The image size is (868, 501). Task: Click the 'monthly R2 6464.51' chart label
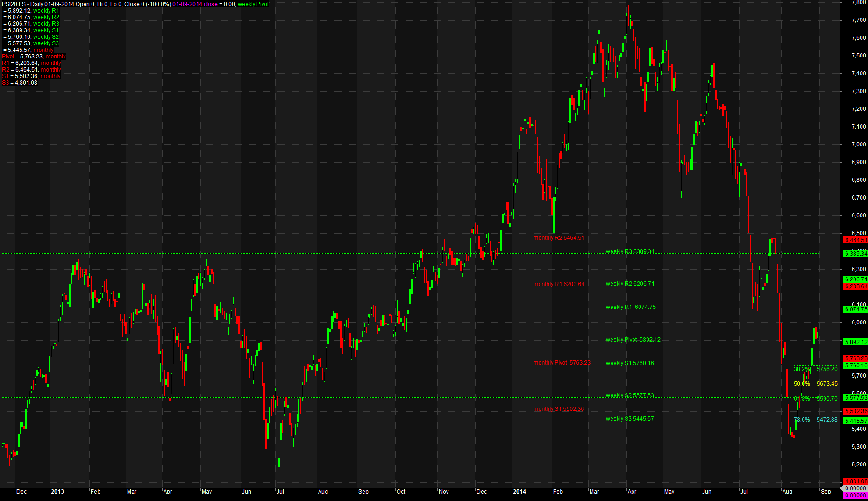click(559, 238)
